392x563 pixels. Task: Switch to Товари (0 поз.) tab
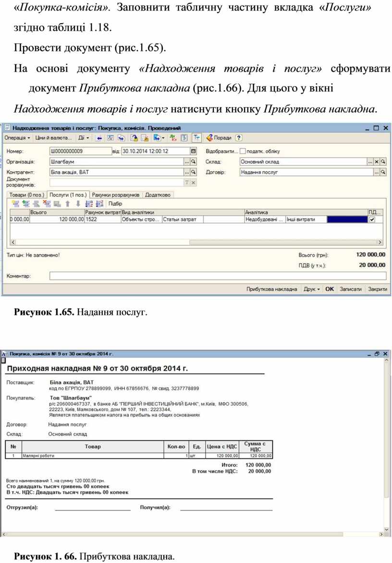pos(26,195)
